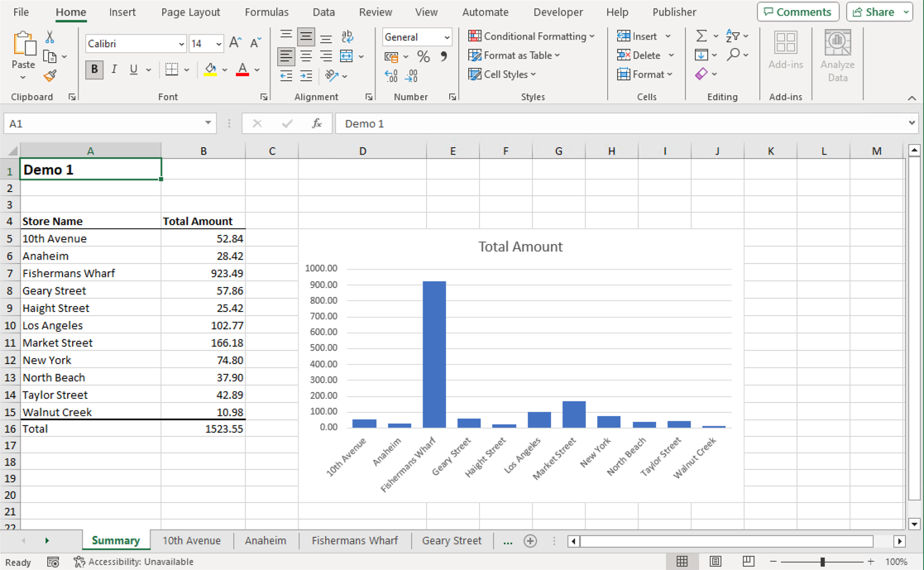The height and width of the screenshot is (570, 924).
Task: Click the Comma Style icon
Action: [x=444, y=56]
